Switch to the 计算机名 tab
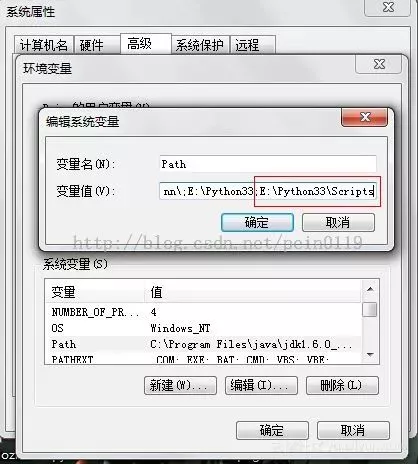This screenshot has height=464, width=418. (x=44, y=45)
